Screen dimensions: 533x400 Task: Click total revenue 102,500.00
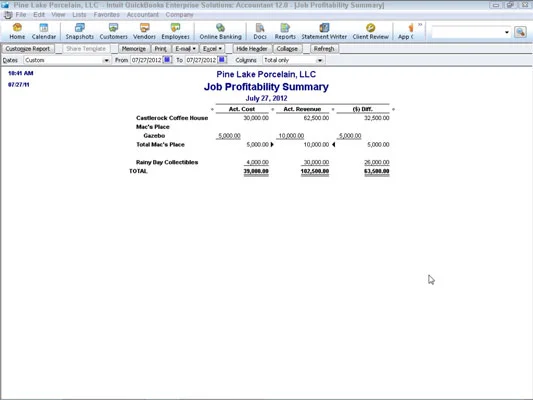tap(315, 171)
